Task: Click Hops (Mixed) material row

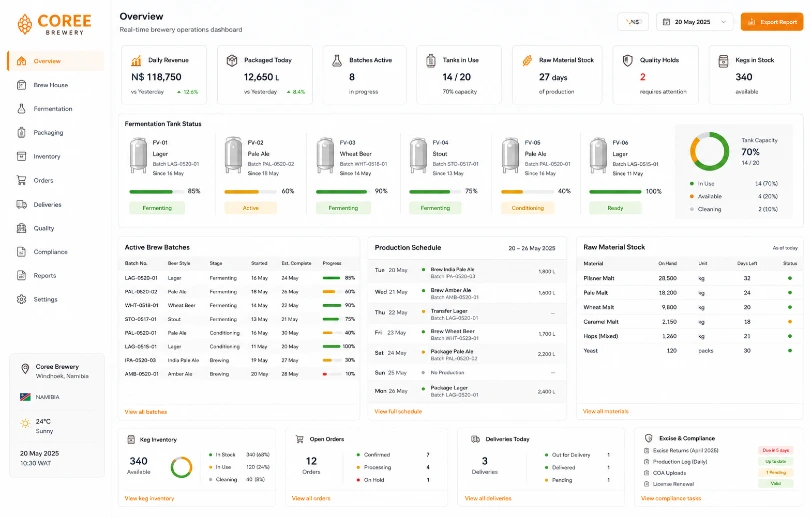Action: [x=690, y=336]
